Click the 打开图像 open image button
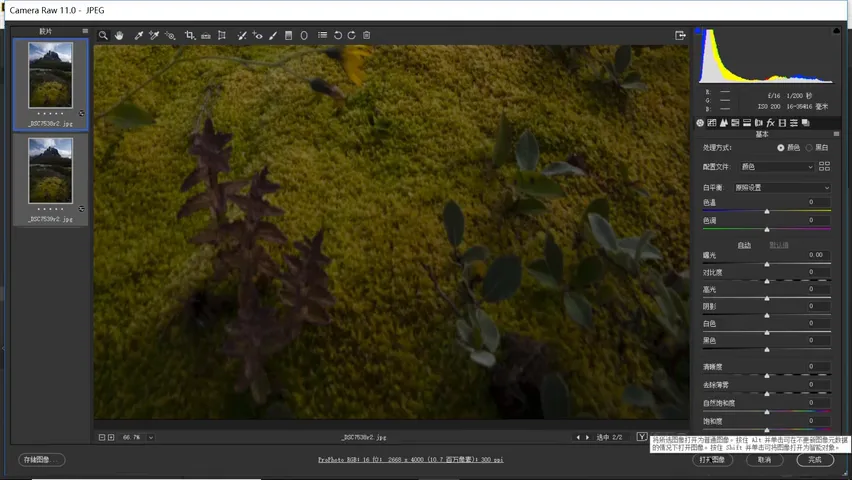Image resolution: width=852 pixels, height=480 pixels. [x=712, y=459]
